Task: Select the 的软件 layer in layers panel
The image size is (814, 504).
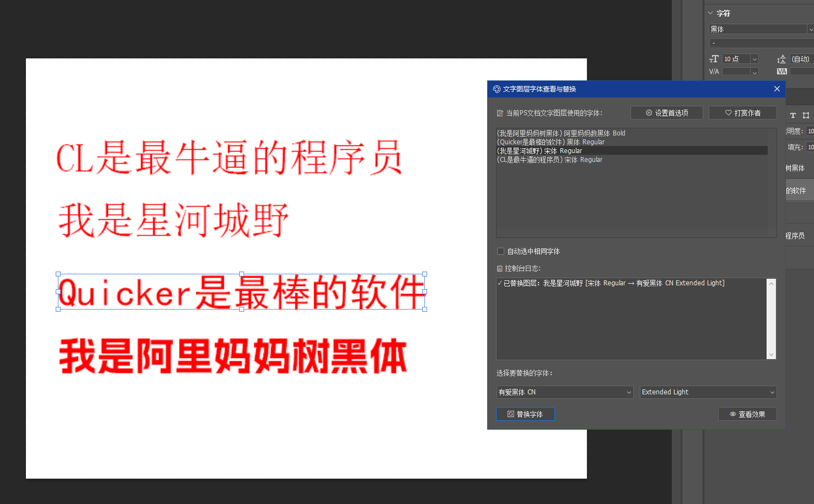Action: [x=800, y=191]
